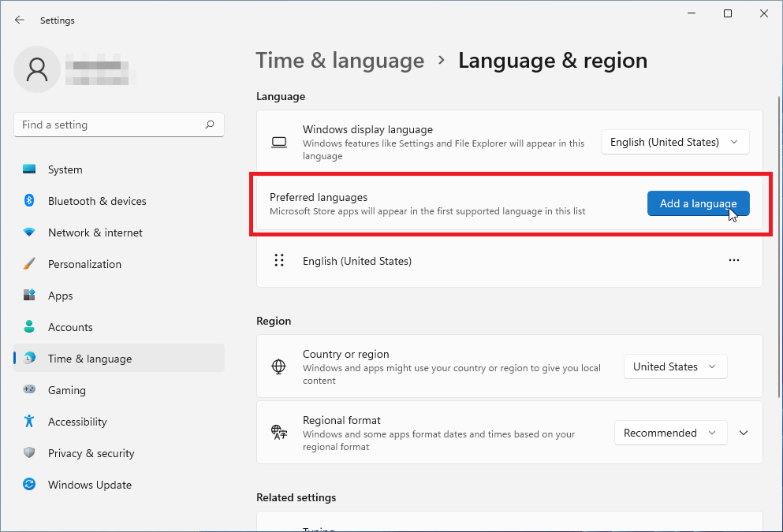The height and width of the screenshot is (532, 783).
Task: Open Regional format Recommended dropdown
Action: click(670, 433)
